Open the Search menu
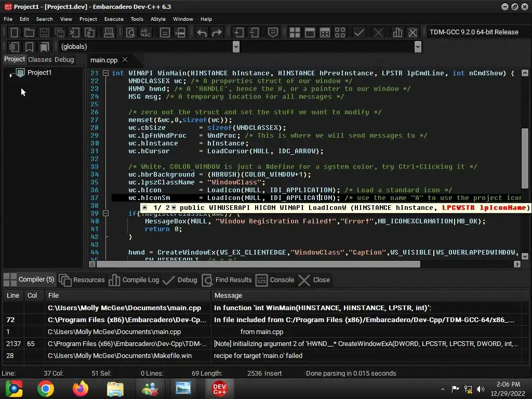Screen dimensions: 532x399 click(x=45, y=19)
